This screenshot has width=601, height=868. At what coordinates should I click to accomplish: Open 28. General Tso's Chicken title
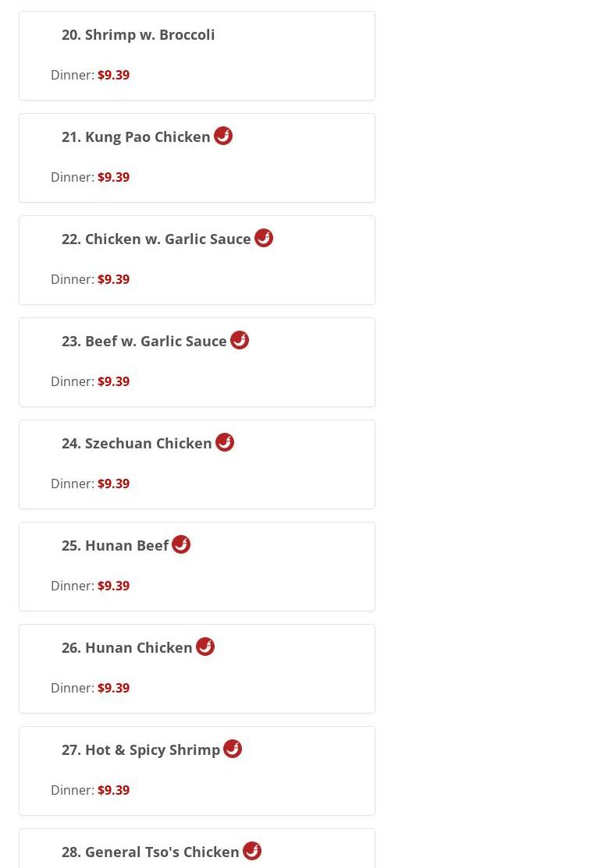coord(150,852)
